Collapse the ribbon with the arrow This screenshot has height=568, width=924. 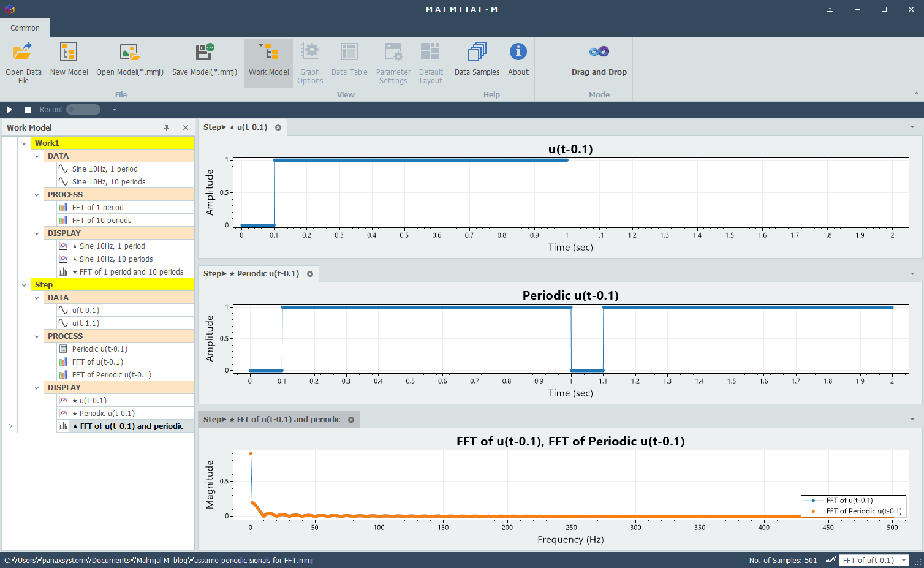916,94
